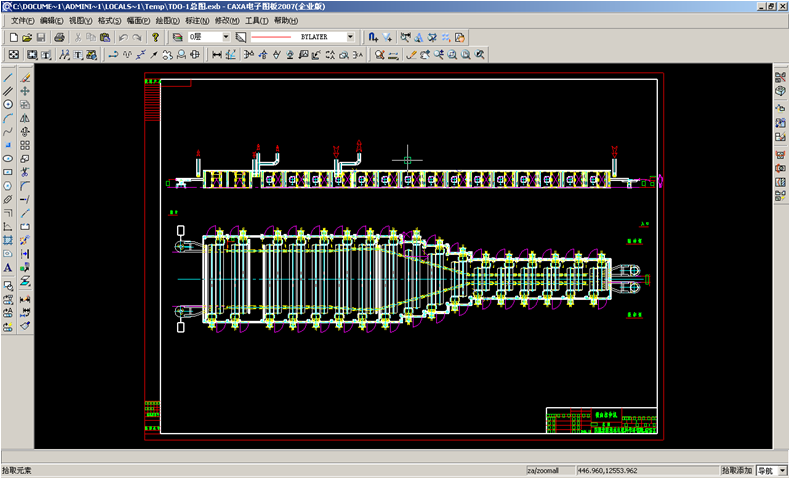Viewport: 790px width, 479px height.
Task: Click the open file folder icon
Action: click(27, 37)
